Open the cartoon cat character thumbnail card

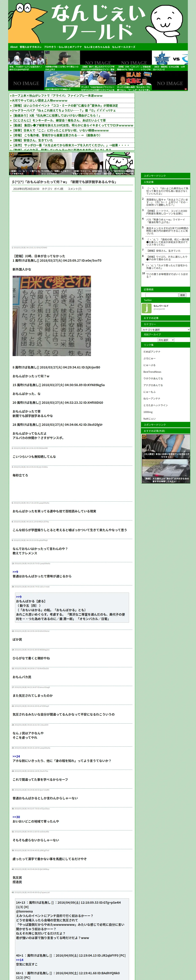point(119,164)
